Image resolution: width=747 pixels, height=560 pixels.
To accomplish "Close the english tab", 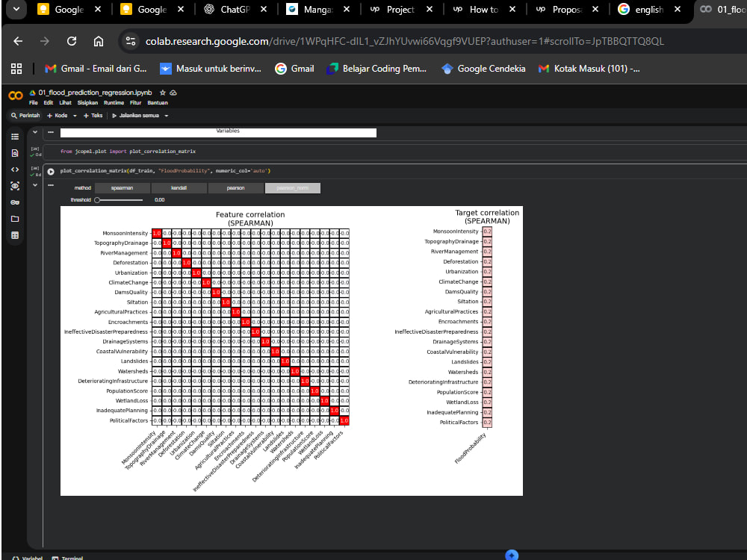I will pyautogui.click(x=678, y=10).
